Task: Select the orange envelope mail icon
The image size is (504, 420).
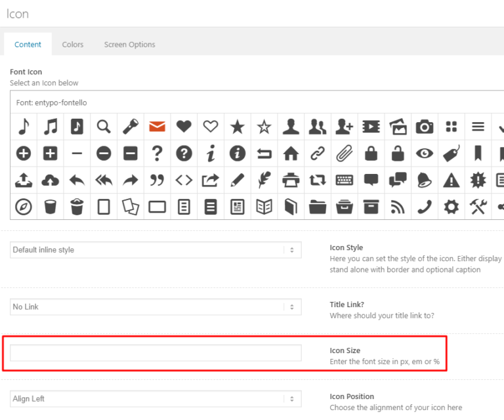Action: coord(157,127)
